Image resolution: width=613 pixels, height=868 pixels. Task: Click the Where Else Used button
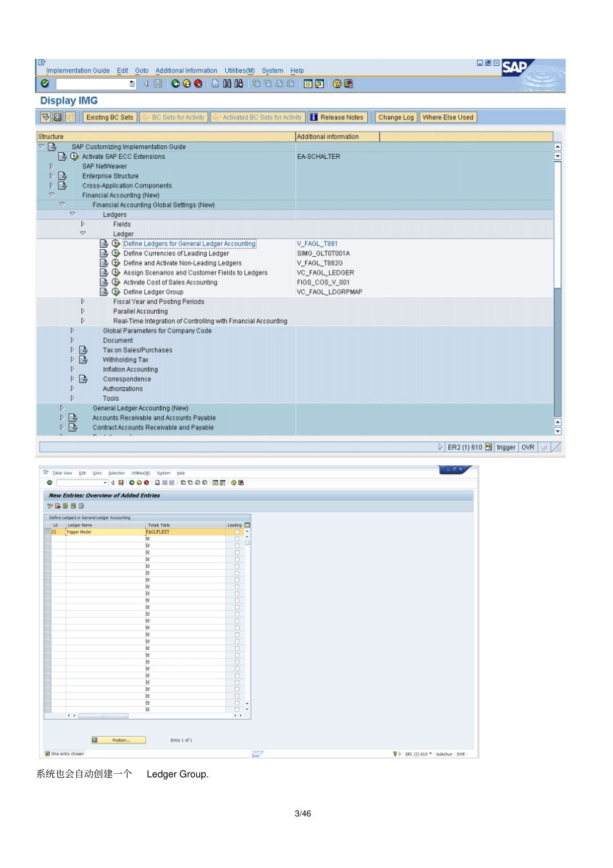[x=448, y=117]
